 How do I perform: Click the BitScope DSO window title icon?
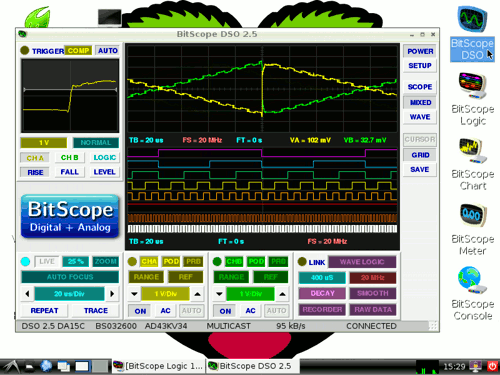[22, 34]
